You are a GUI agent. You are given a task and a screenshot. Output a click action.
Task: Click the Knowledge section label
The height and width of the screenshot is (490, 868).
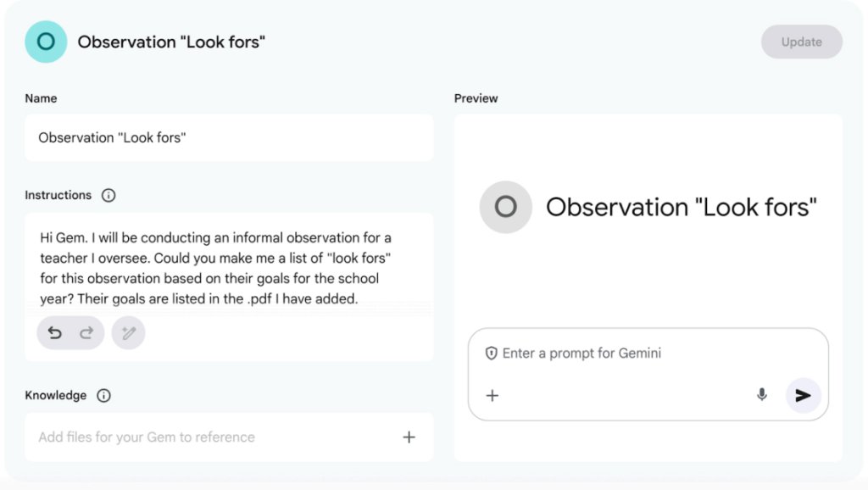click(x=56, y=395)
